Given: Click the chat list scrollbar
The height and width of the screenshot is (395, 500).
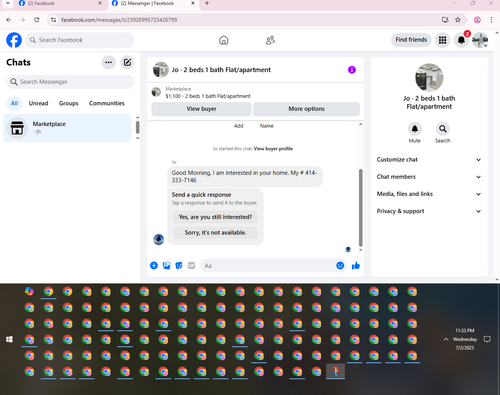Looking at the screenshot, I should click(137, 127).
